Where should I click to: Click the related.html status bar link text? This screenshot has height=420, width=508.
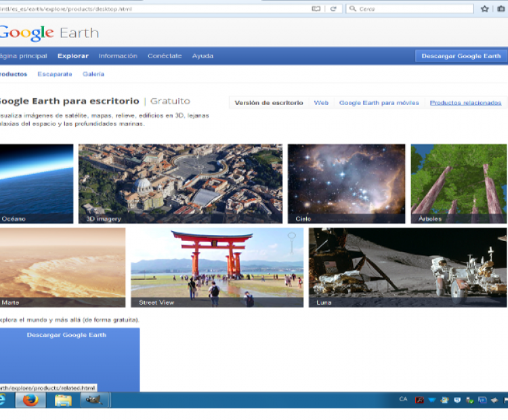[x=48, y=388]
